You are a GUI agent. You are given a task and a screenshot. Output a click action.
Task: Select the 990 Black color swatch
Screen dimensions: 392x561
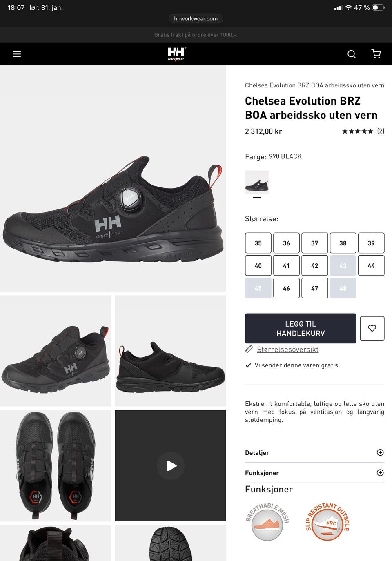pos(257,183)
